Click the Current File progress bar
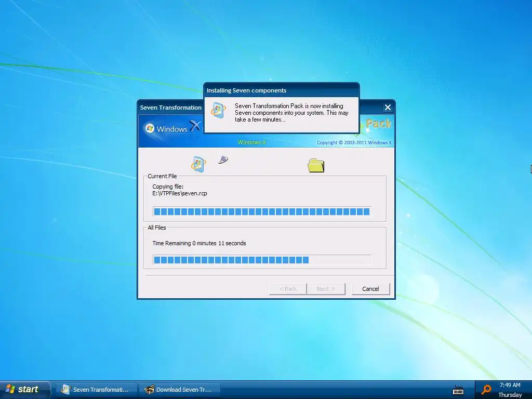532x399 pixels. [262, 212]
